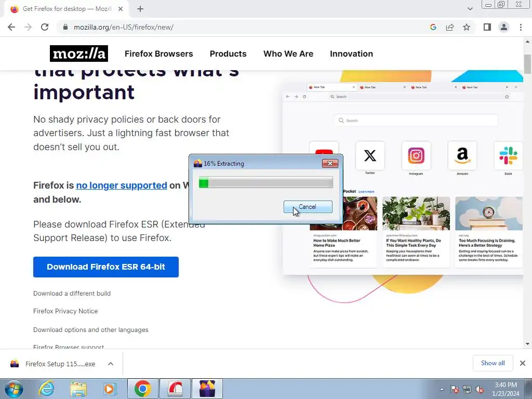Select the Get Firefox for desktop tab

click(66, 9)
